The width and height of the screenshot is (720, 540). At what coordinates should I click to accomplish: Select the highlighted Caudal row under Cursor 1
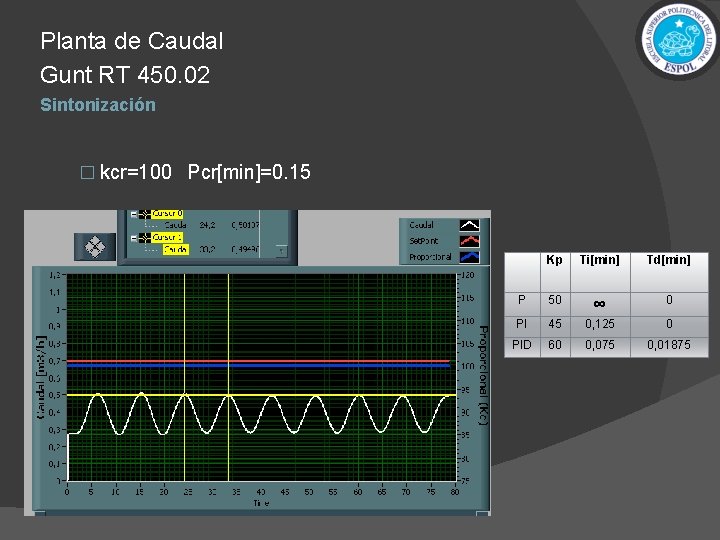(x=176, y=249)
